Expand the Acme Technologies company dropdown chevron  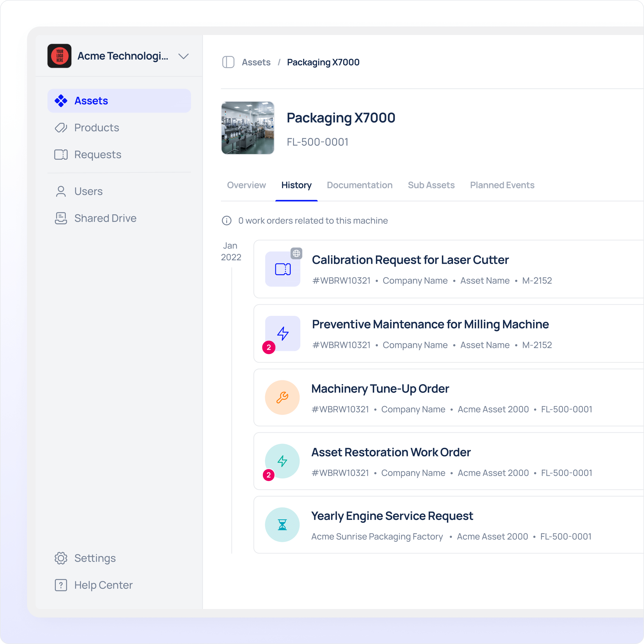[x=183, y=56]
